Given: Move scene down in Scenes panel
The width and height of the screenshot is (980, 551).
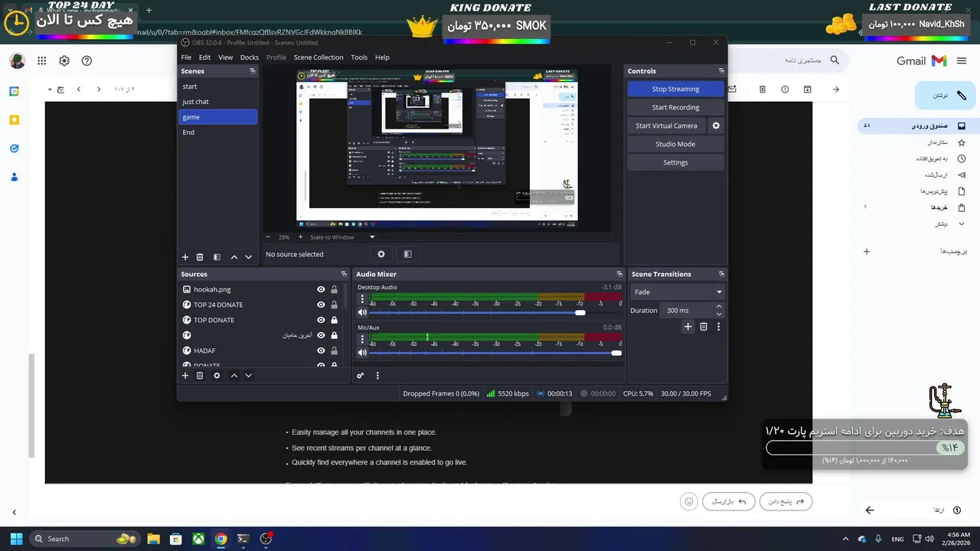Looking at the screenshot, I should [x=248, y=257].
